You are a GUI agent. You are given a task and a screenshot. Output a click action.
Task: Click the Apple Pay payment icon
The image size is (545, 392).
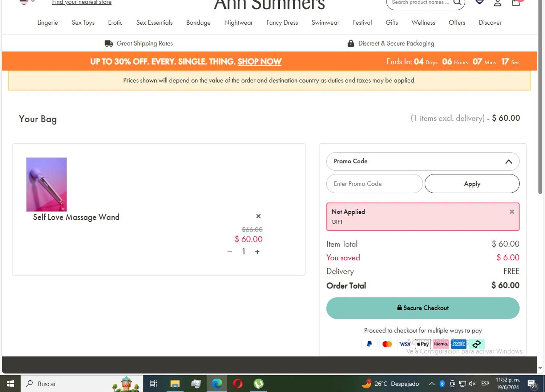click(423, 344)
